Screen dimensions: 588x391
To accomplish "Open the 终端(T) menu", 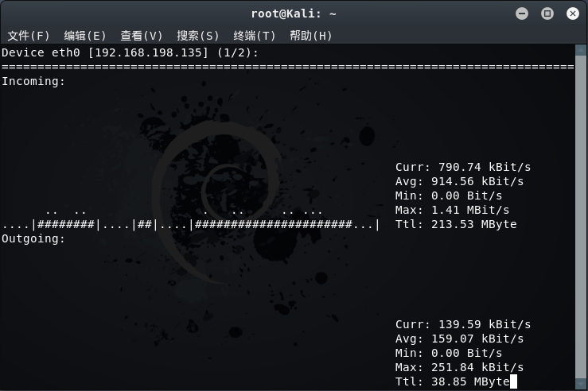I will click(x=255, y=36).
